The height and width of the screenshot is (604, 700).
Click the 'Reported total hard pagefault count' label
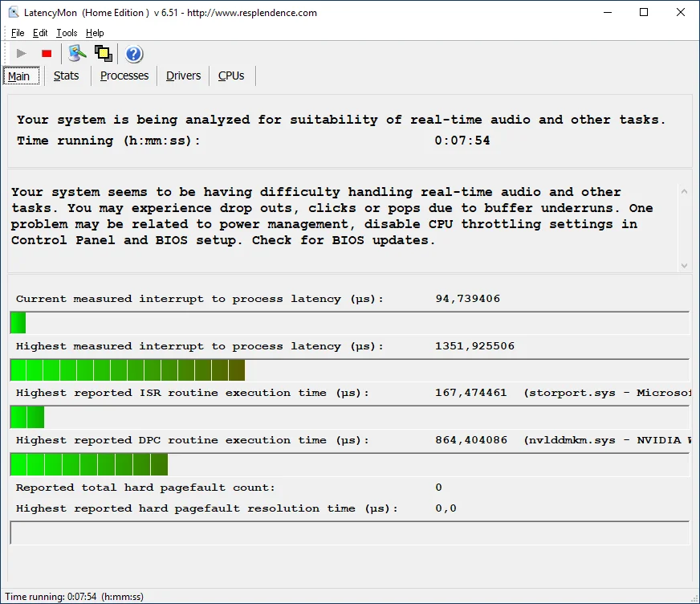[145, 488]
